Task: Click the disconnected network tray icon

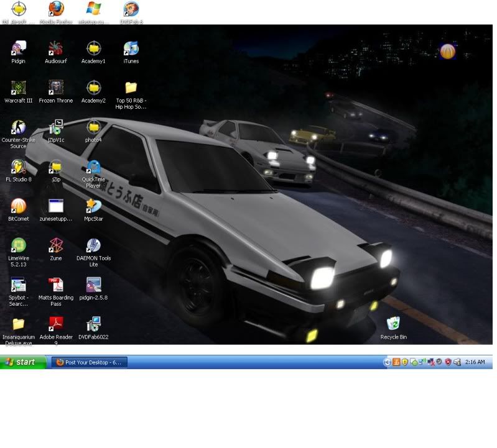Action: point(431,362)
